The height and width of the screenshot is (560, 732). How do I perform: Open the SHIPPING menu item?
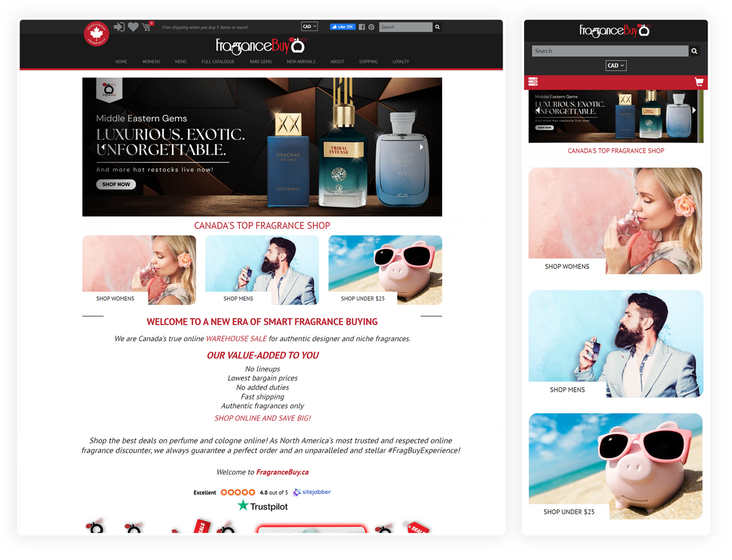(x=368, y=62)
